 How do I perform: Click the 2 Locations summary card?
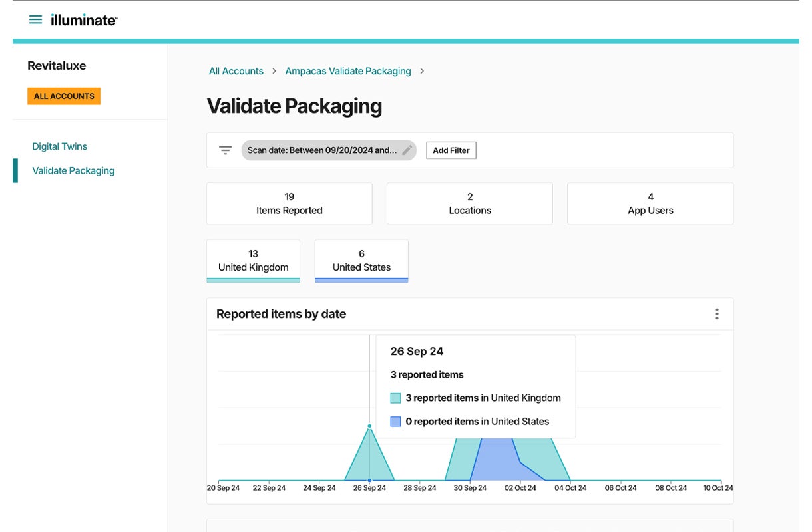[469, 203]
